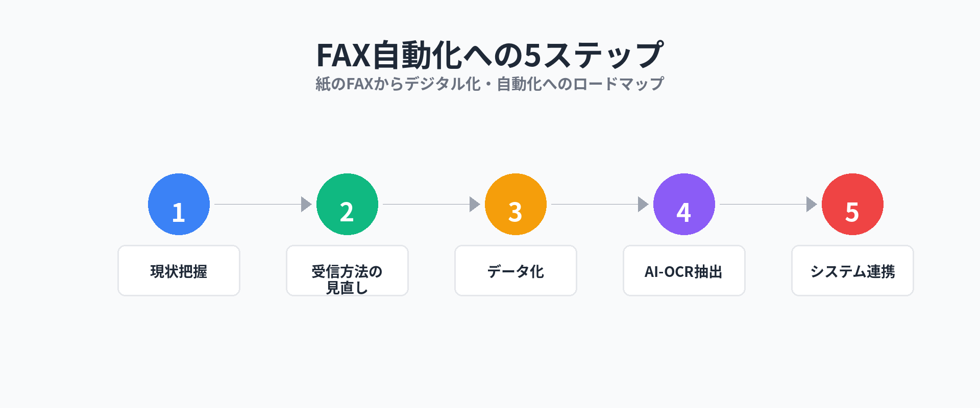
Task: Select the AI-OCR抽出 label box
Action: coord(684,271)
